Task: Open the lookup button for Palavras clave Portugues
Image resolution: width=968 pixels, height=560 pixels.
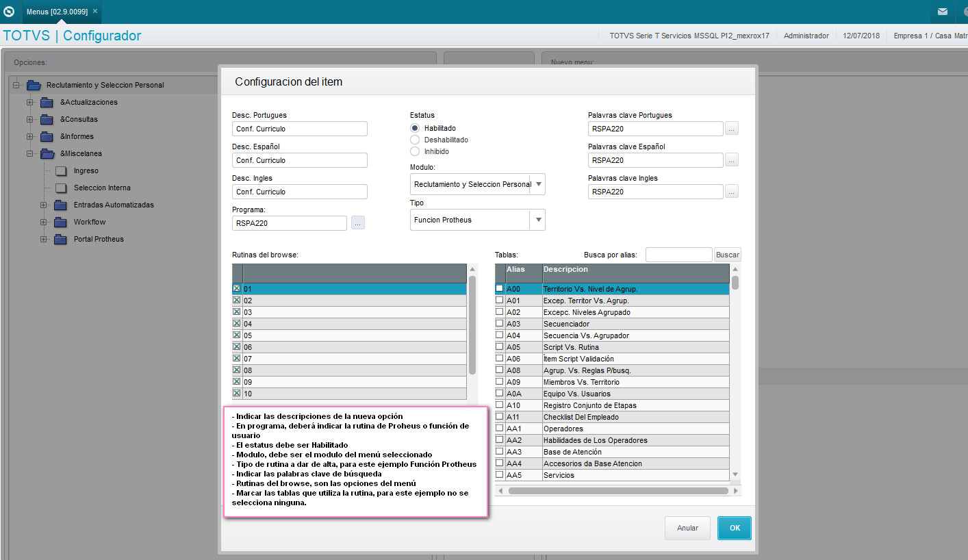Action: coord(732,129)
